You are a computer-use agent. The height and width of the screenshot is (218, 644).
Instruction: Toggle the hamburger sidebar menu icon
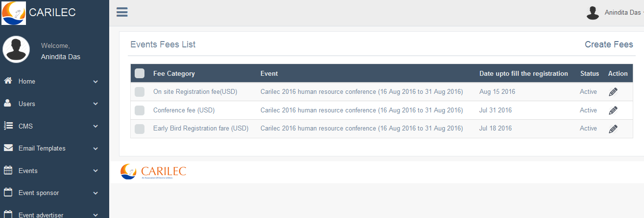pos(122,12)
